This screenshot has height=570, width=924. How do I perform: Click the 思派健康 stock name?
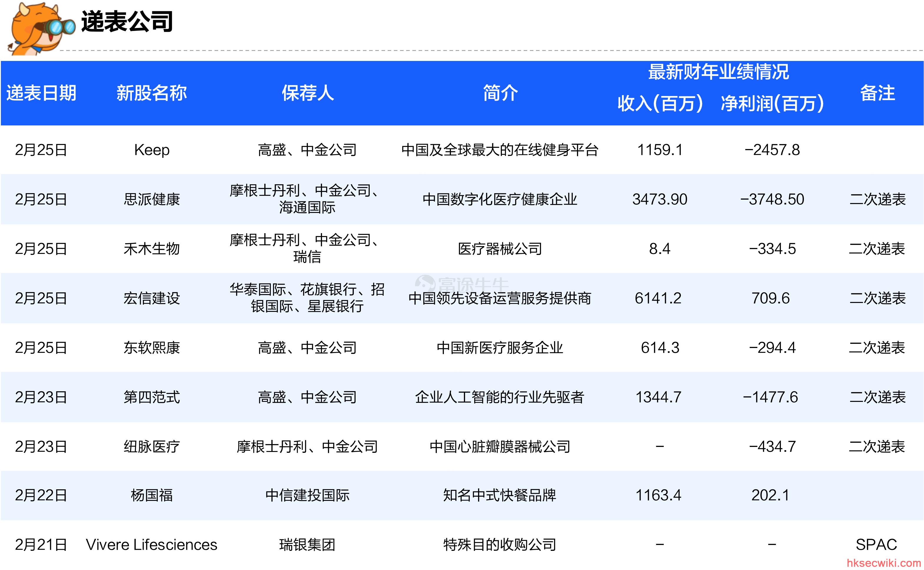[x=152, y=199]
